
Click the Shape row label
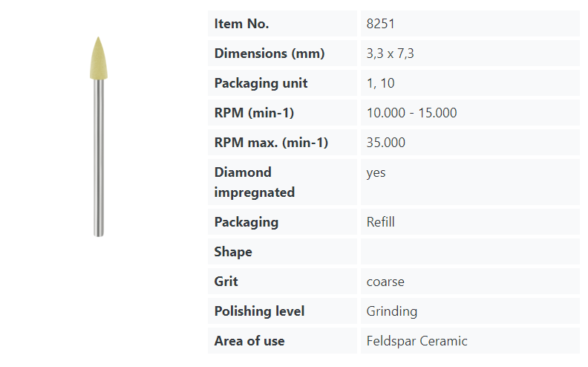coord(233,252)
